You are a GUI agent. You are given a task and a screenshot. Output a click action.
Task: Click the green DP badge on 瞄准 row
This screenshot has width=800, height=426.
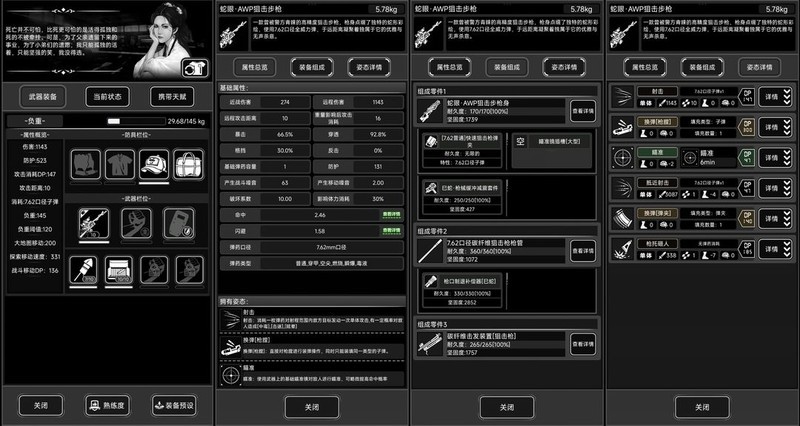coord(747,158)
